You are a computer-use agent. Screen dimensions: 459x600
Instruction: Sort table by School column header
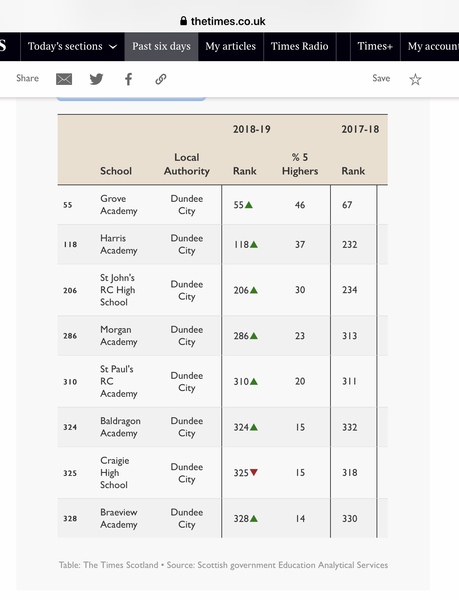(116, 171)
